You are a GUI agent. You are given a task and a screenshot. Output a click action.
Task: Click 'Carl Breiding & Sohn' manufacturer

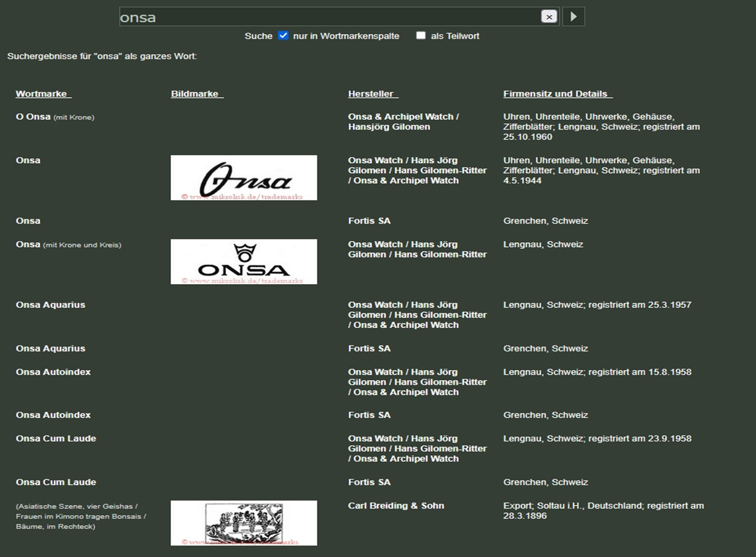pos(396,506)
